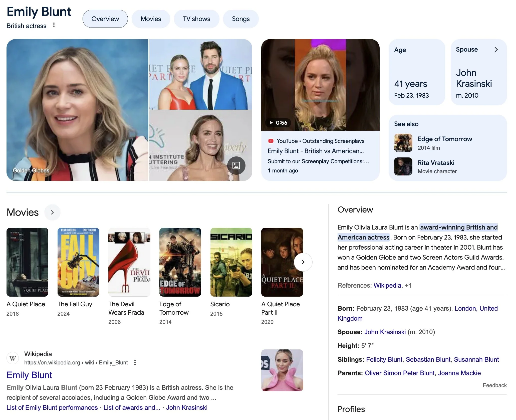Open the Rita Vrataski character thumbnail

pos(403,166)
